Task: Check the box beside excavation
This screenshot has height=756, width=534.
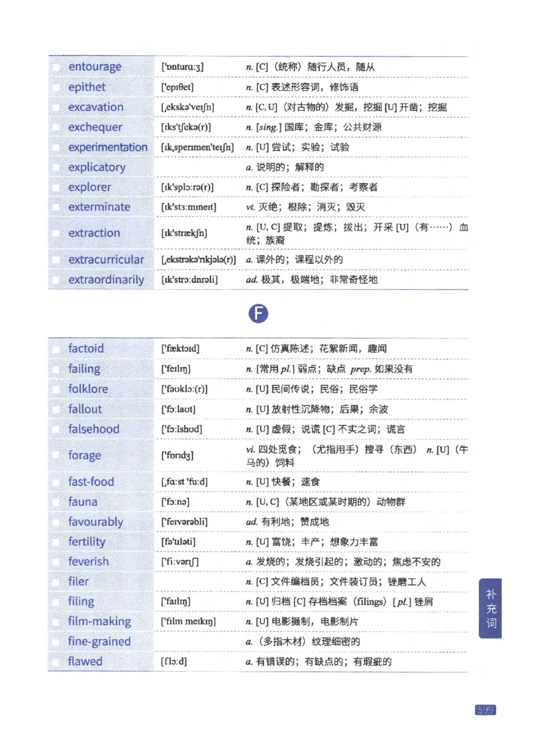Action: click(56, 107)
